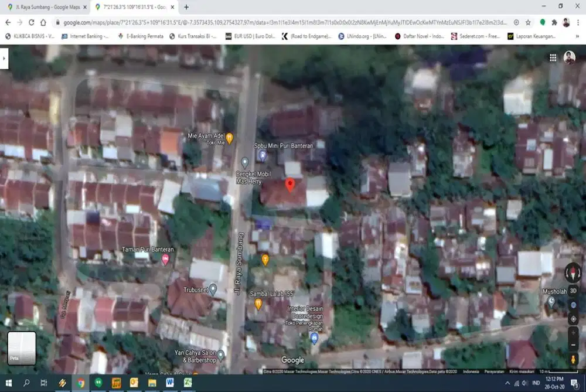Show hidden system tray icons
586x392 pixels.
click(507, 383)
